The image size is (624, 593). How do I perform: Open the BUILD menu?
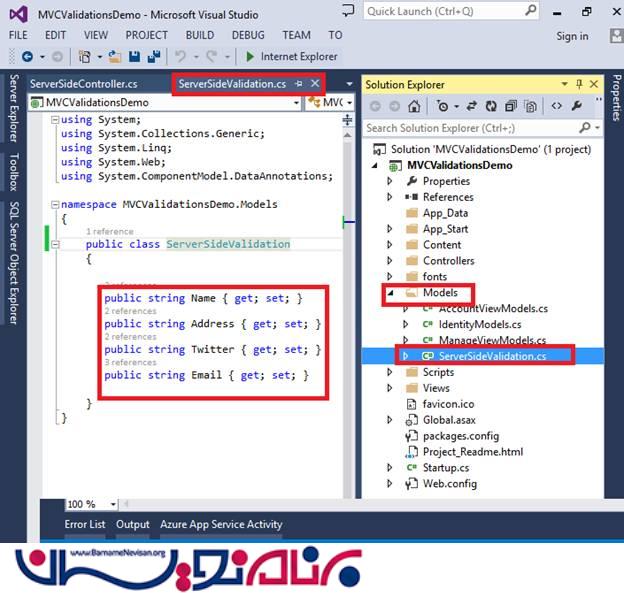pos(200,35)
